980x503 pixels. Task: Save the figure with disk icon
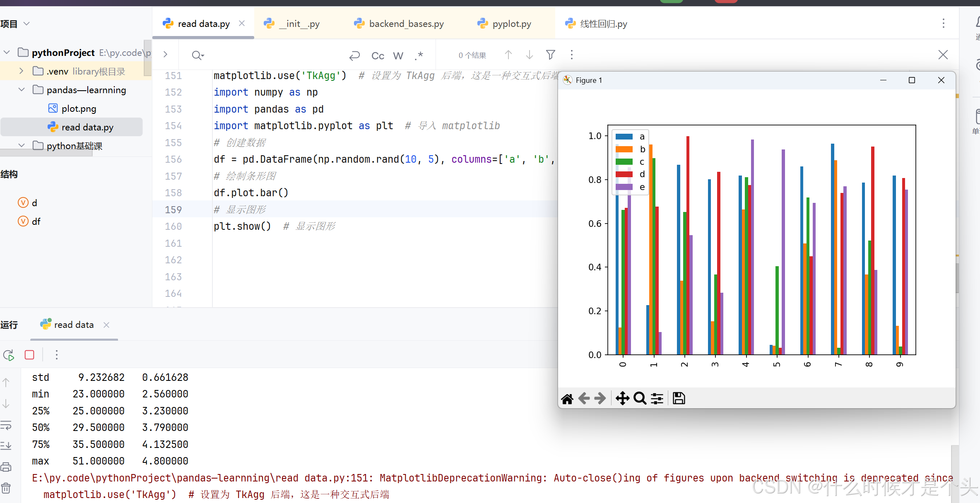tap(679, 399)
